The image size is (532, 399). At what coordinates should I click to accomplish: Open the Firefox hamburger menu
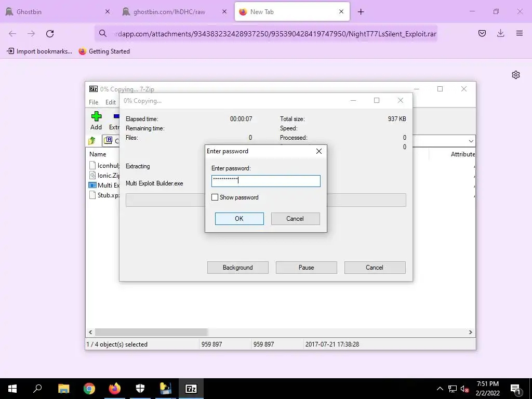pyautogui.click(x=520, y=33)
